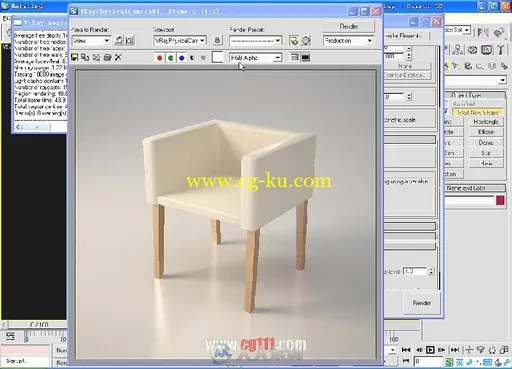
Task: Go to the start frame
Action: coord(406,350)
